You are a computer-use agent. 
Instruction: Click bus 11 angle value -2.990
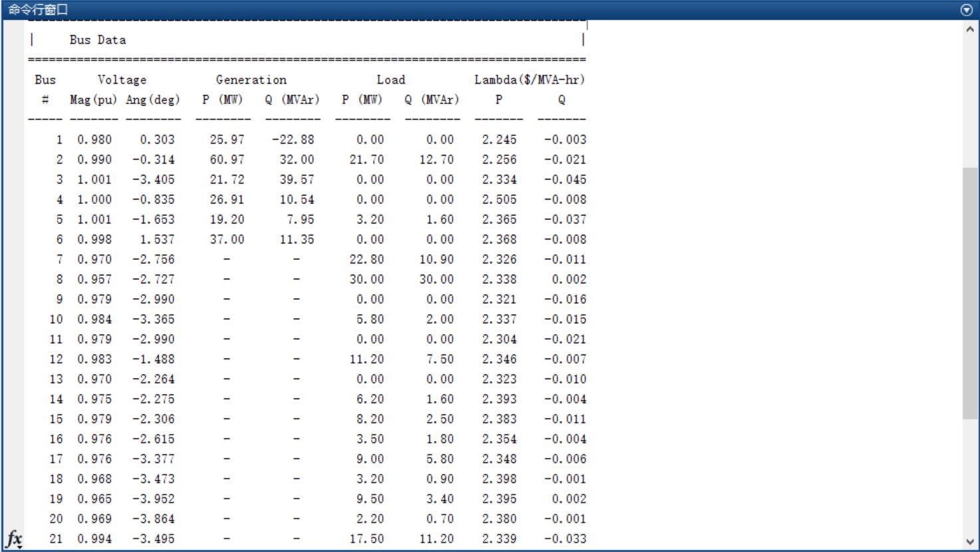(154, 339)
